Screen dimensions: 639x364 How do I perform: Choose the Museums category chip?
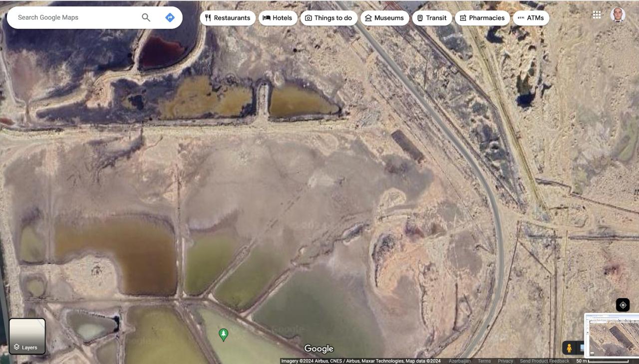click(x=384, y=18)
